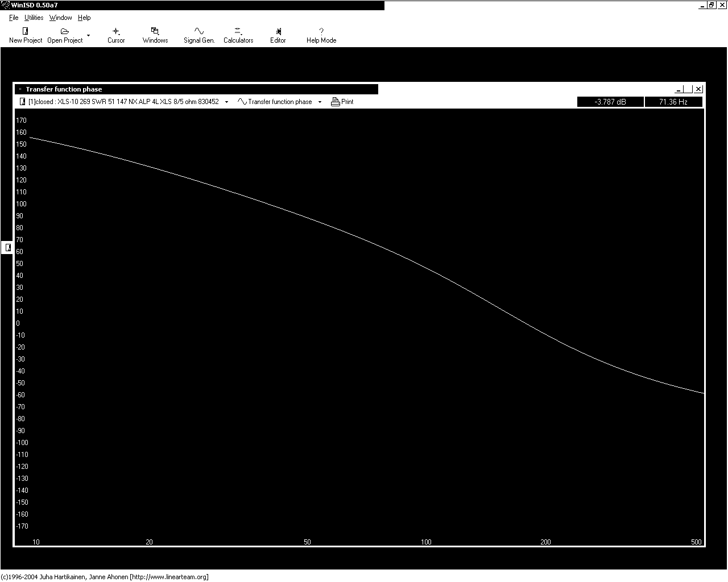The width and height of the screenshot is (728, 582).
Task: Click the Transfer function phase graph selector
Action: click(x=275, y=102)
